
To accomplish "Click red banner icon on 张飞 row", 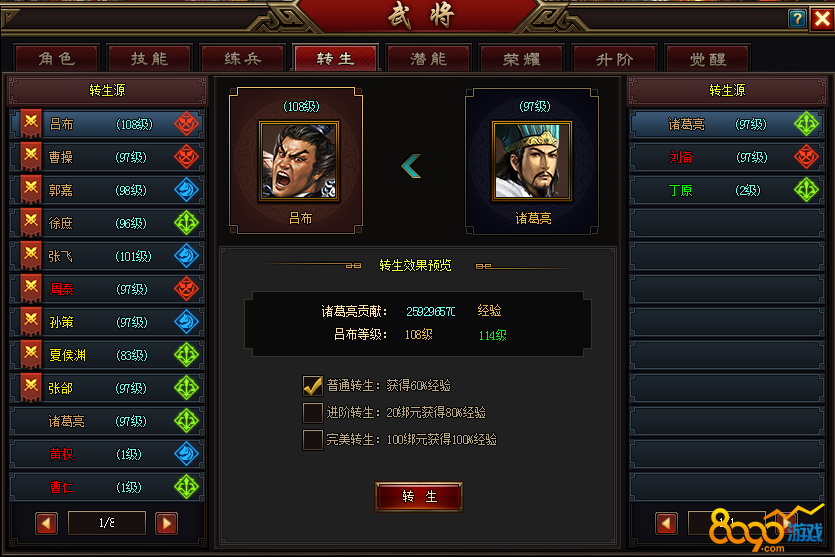I will 31,256.
